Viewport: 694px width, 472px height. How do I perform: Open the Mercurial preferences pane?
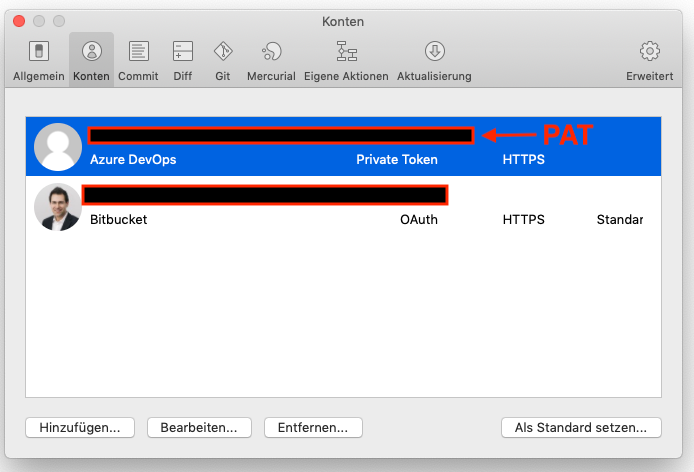[271, 60]
